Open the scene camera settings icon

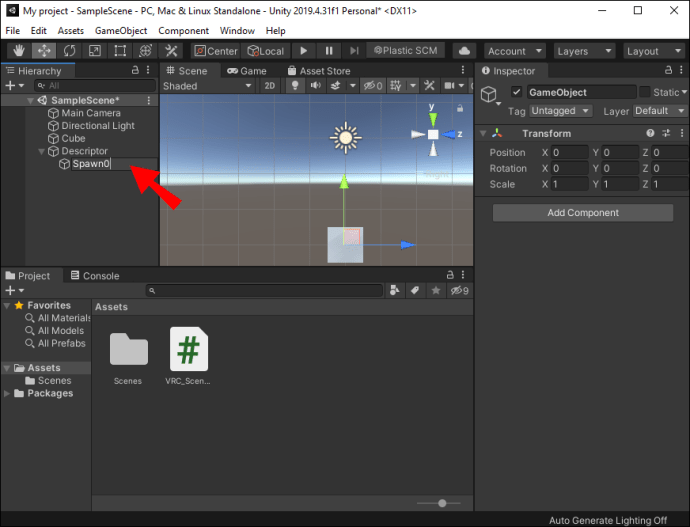[x=449, y=86]
